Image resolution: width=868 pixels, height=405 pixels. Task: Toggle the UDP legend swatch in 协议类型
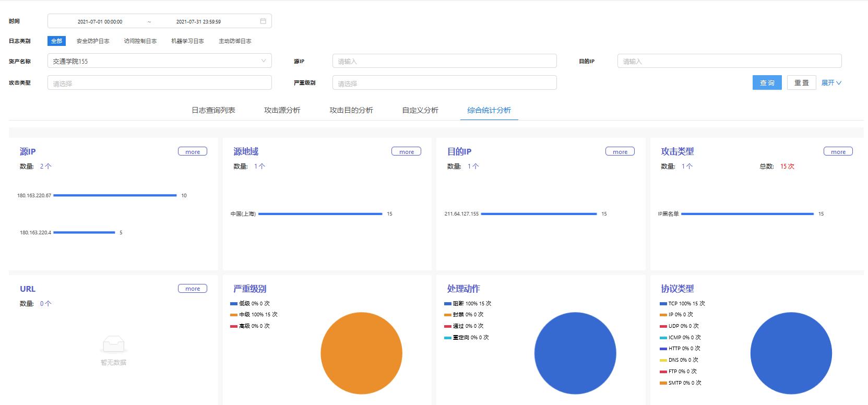tap(663, 326)
